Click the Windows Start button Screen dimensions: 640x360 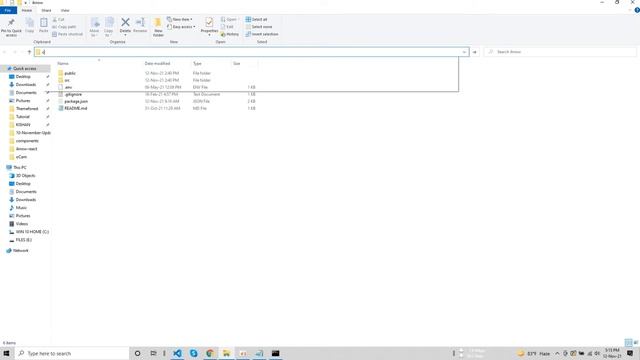pos(6,353)
